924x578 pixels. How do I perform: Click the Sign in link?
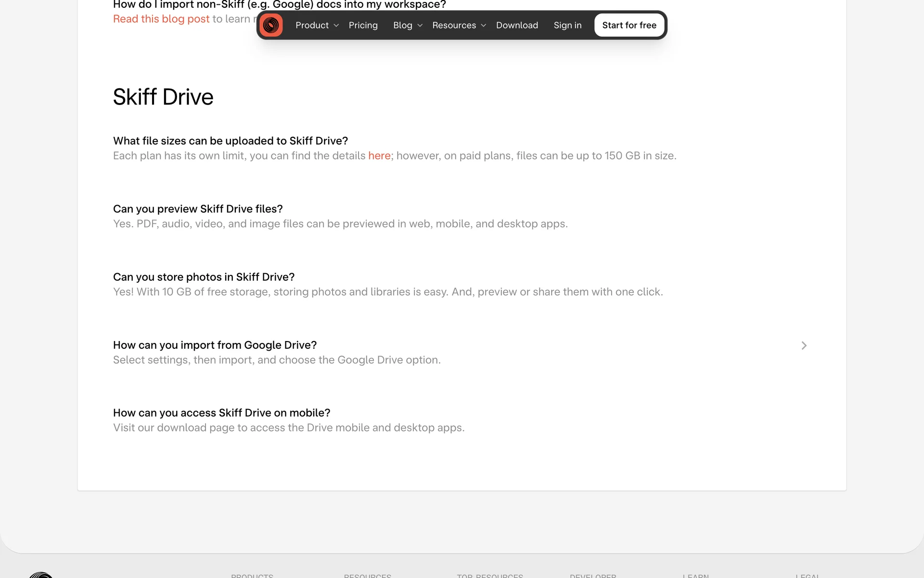[567, 25]
